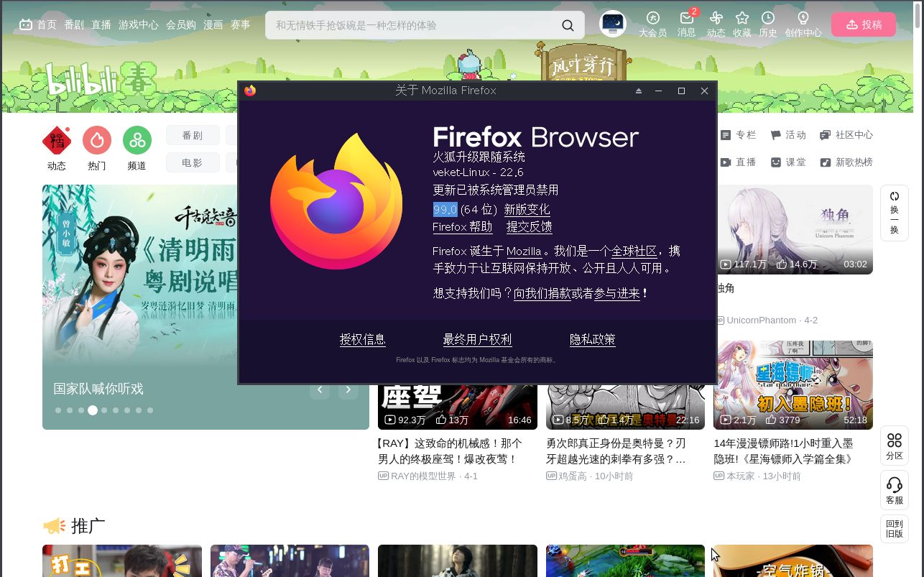The image size is (924, 577).
Task: Click the 热门 flame icon
Action: coord(97,140)
